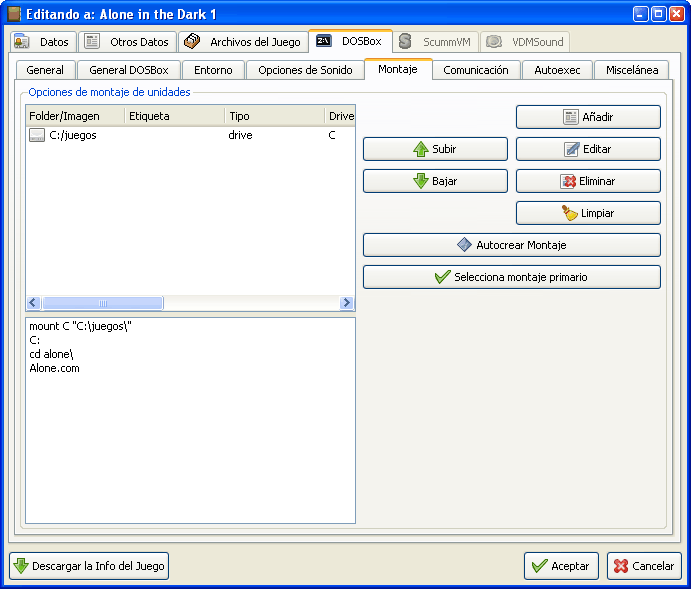Close the Editando window
691x589 pixels.
coord(676,14)
